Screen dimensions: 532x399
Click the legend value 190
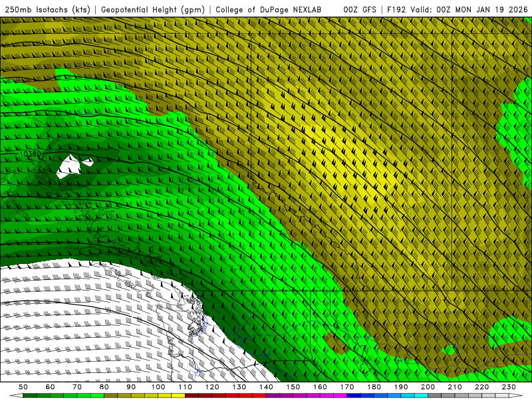tap(401, 387)
